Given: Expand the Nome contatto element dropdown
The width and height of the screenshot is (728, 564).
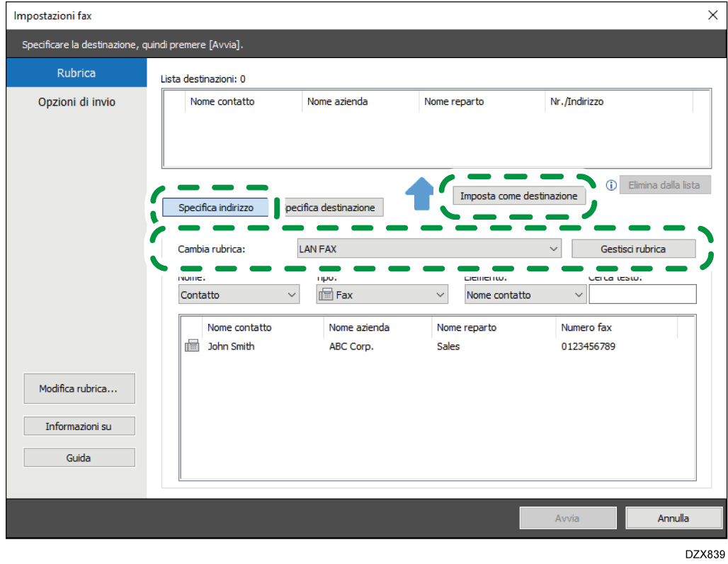Looking at the screenshot, I should coord(525,295).
